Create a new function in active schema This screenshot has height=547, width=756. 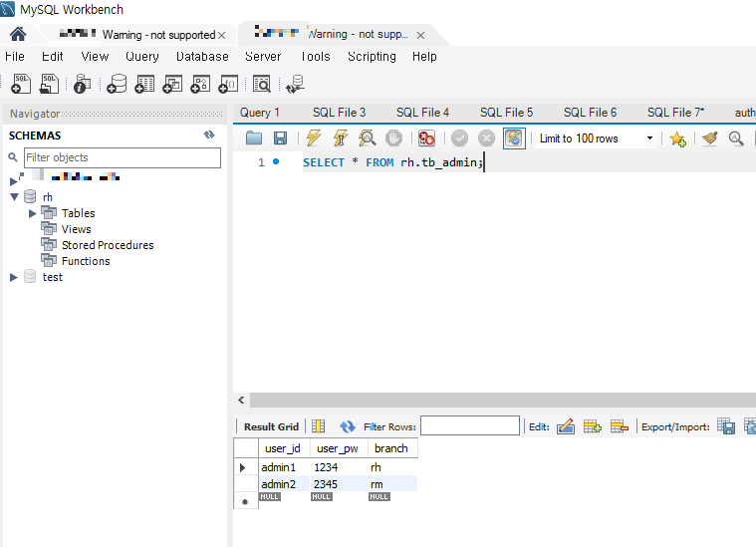pos(228,84)
